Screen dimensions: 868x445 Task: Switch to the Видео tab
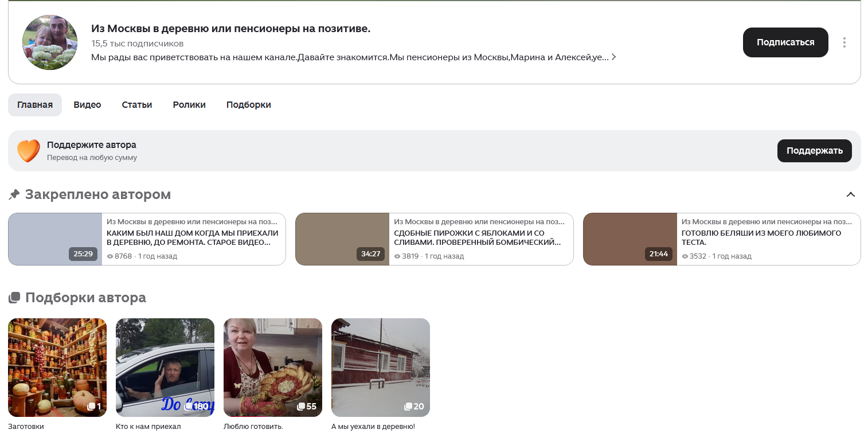[x=87, y=105]
